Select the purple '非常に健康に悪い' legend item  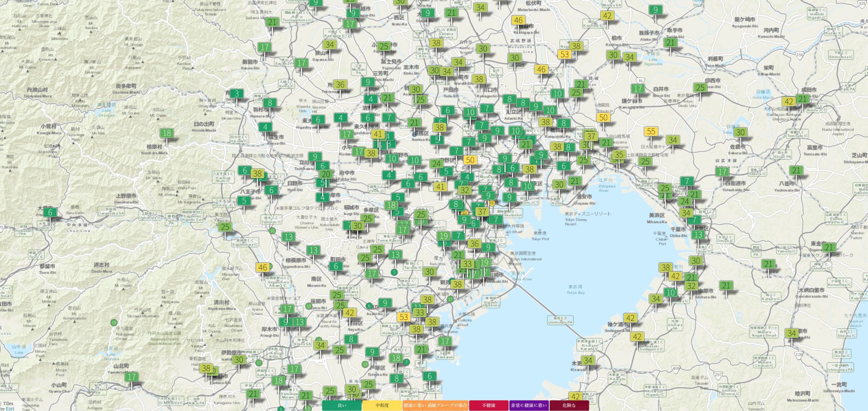529,405
